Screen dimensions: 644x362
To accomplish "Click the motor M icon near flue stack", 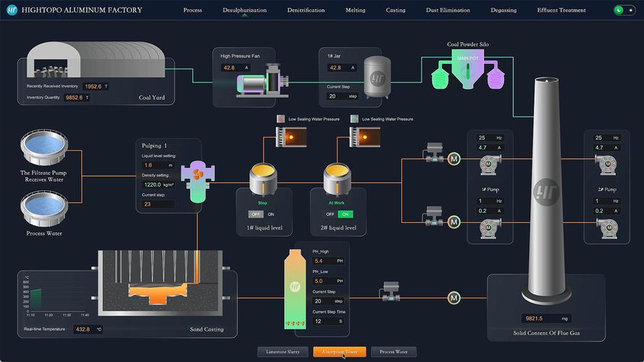I will coord(453,298).
